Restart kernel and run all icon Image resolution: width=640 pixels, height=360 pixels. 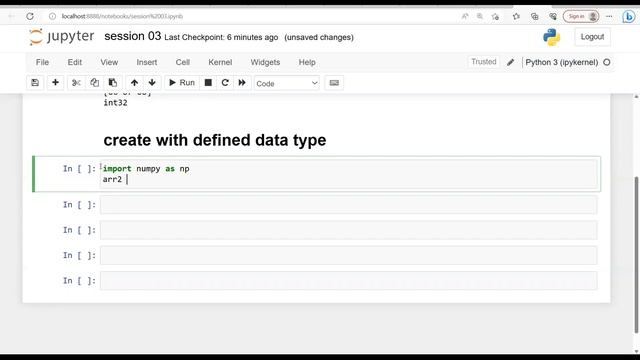click(242, 83)
